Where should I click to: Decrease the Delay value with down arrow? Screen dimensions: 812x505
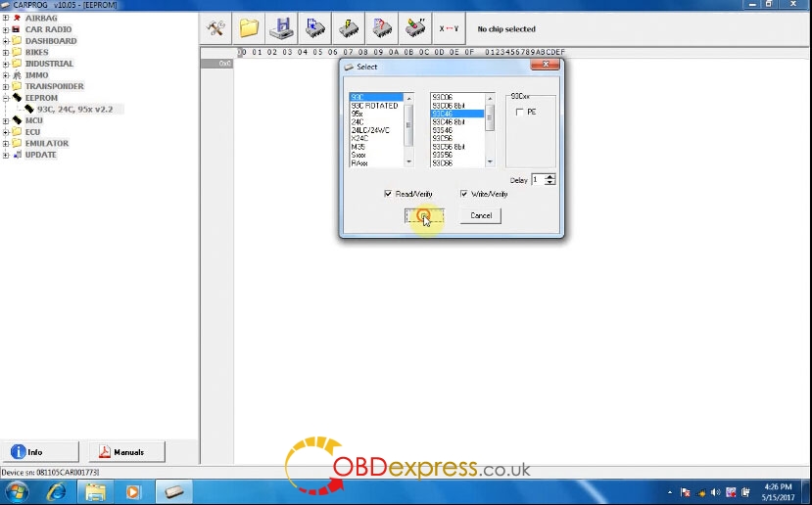(x=549, y=183)
